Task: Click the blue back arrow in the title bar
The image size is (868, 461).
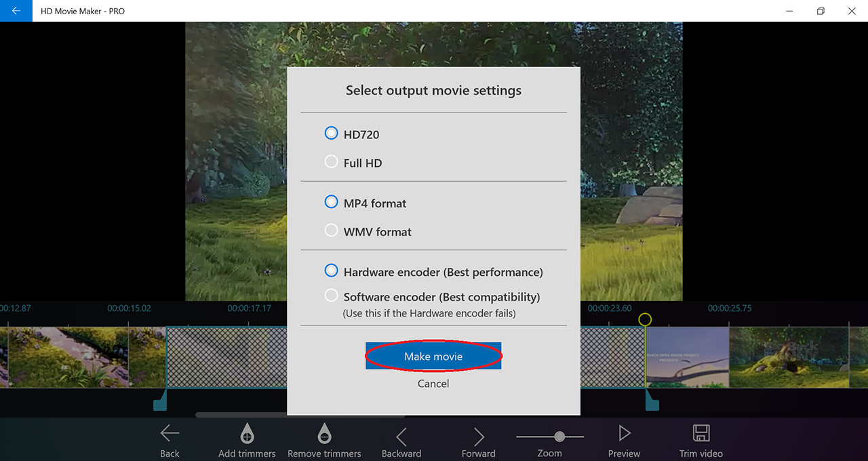Action: coord(15,11)
